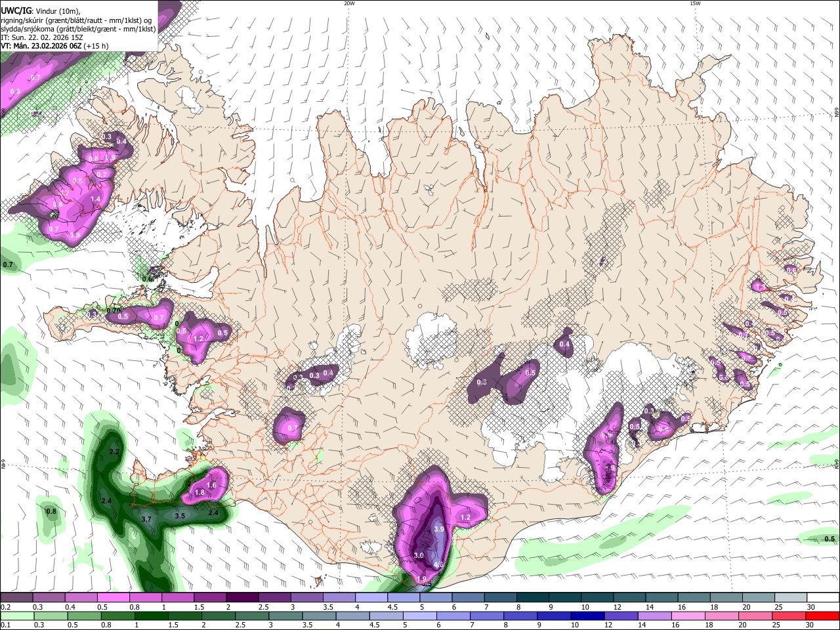Pick the dusky mauve 0.2 snow scale swatch
This screenshot has width=840, height=630.
click(x=17, y=598)
